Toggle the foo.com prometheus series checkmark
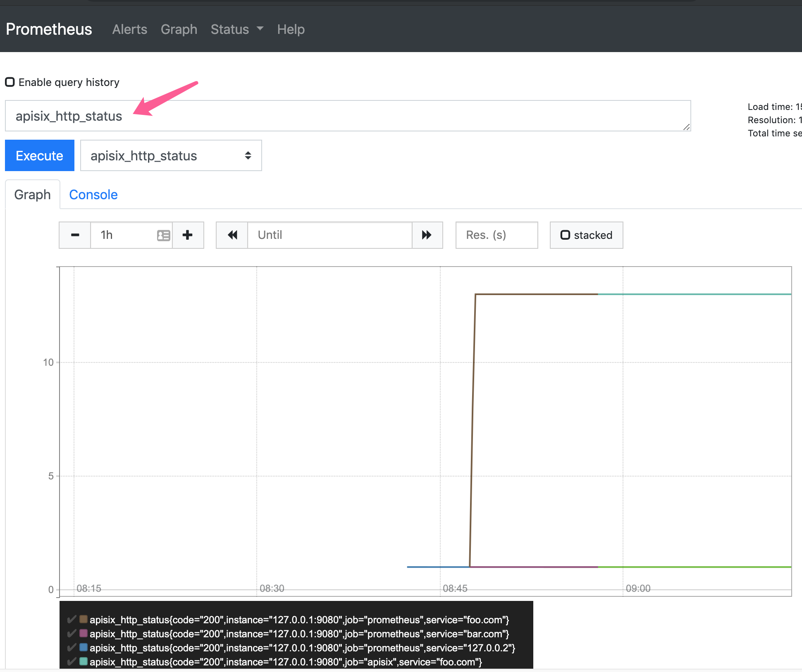This screenshot has height=672, width=802. (72, 619)
